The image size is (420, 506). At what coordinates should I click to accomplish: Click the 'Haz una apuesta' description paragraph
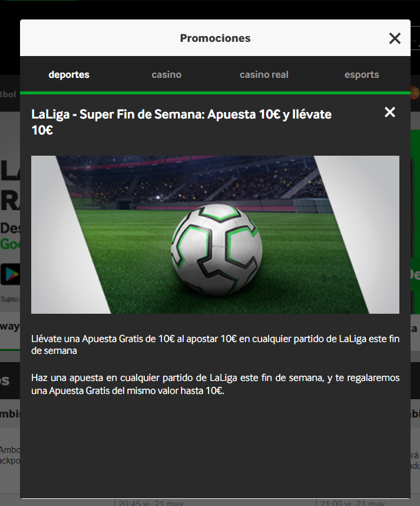(215, 384)
